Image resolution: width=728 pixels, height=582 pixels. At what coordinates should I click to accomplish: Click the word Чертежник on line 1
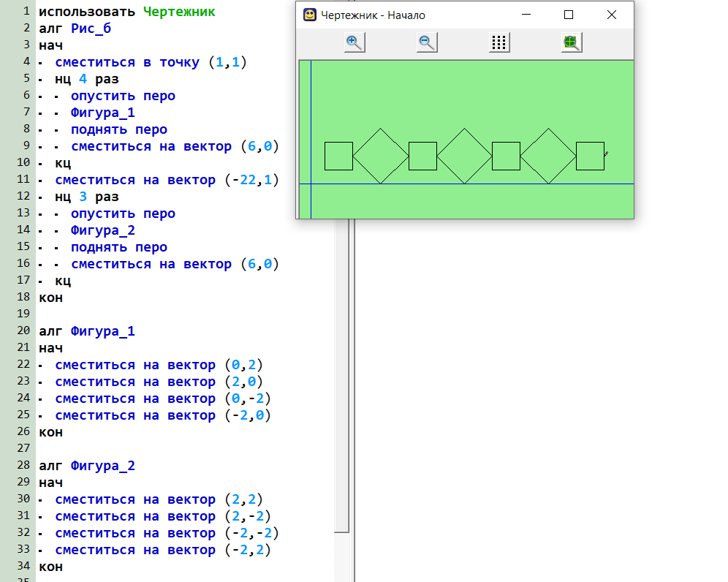coord(179,12)
